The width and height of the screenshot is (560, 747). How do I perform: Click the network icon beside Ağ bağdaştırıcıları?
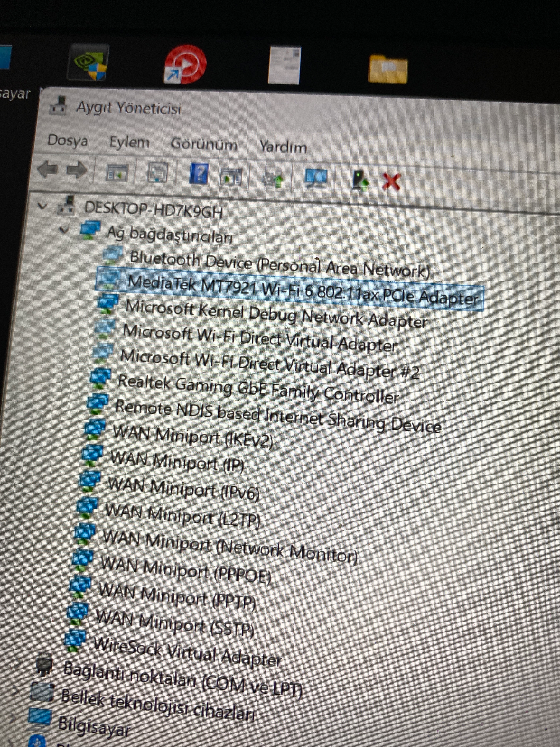(x=91, y=231)
